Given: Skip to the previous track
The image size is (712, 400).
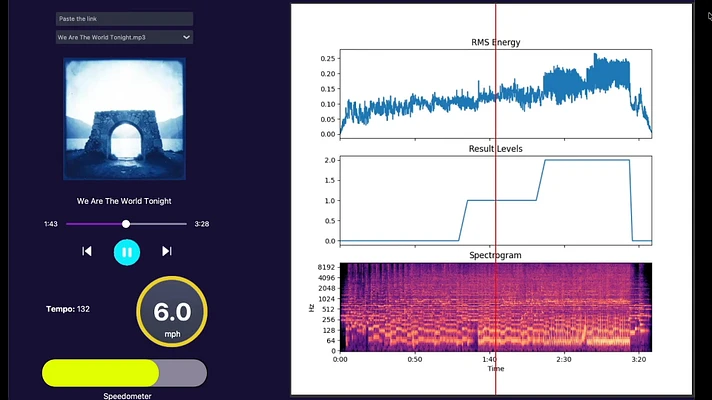Looking at the screenshot, I should (x=87, y=251).
